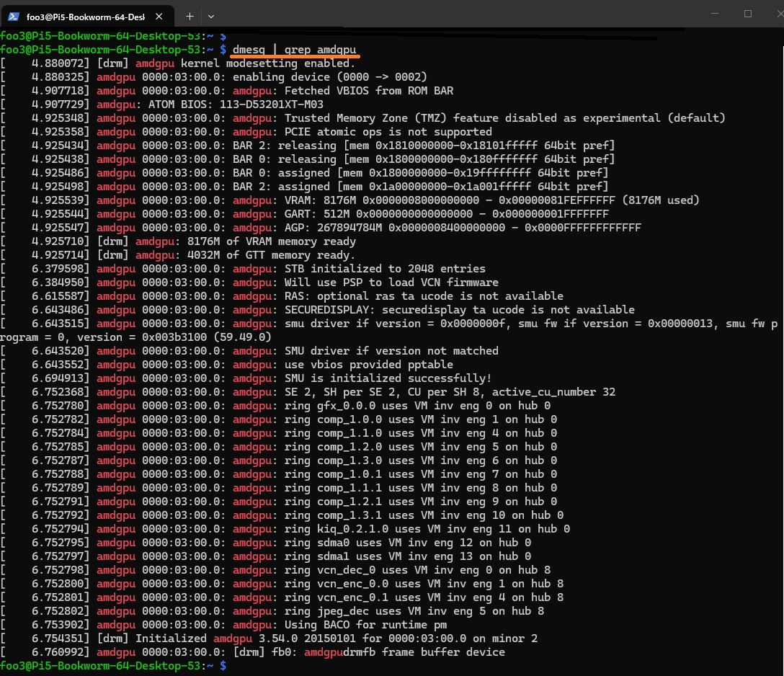Close the foo3@Pi5-Bookworm-64-Desktop tab

160,15
